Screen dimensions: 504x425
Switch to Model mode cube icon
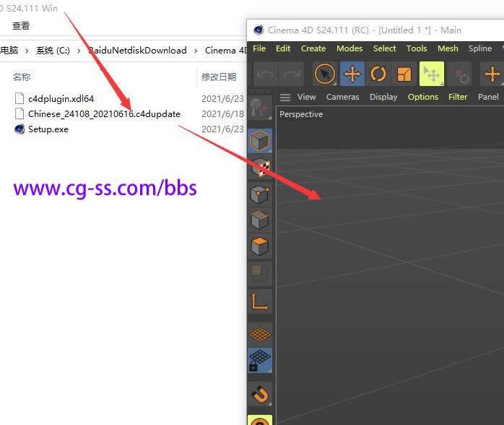[x=260, y=140]
